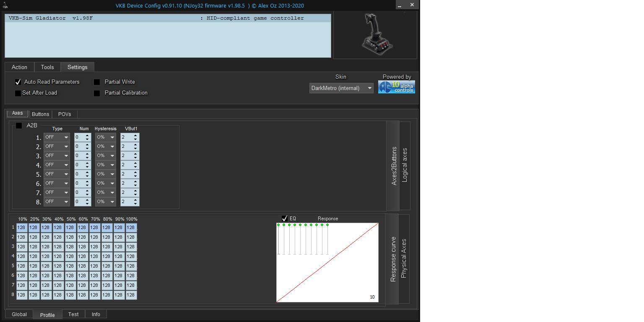Click the last green EQ slider handle
The image size is (644, 322).
point(327,225)
